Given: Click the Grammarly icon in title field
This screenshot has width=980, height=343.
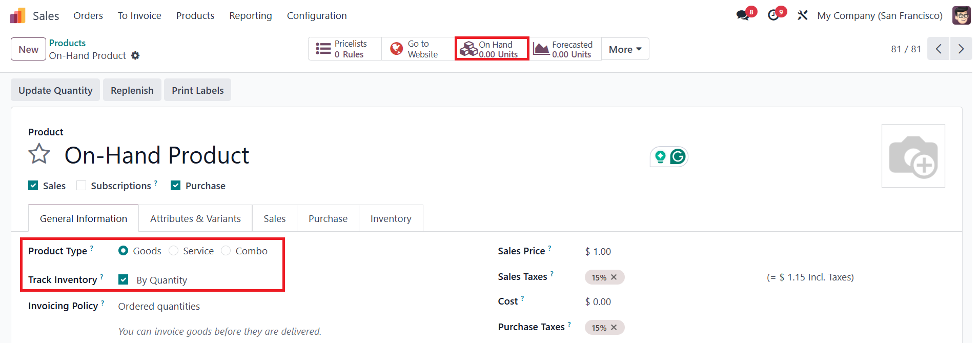Looking at the screenshot, I should (678, 156).
